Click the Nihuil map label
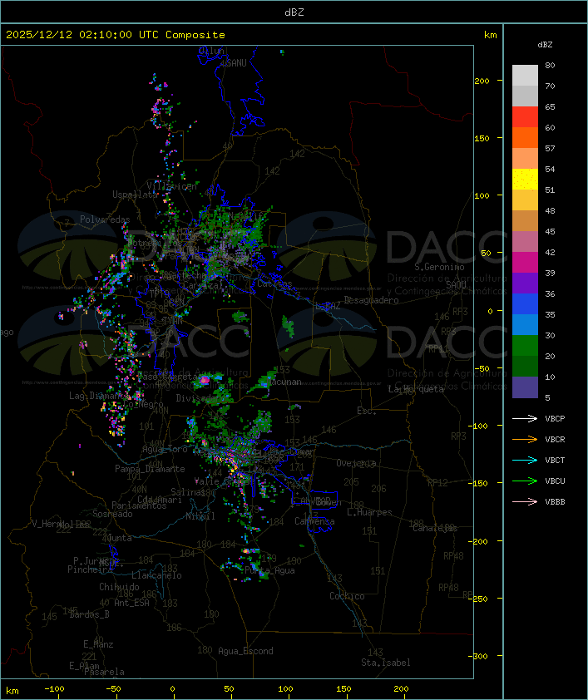Viewport: 588px width, 700px height. [x=200, y=516]
